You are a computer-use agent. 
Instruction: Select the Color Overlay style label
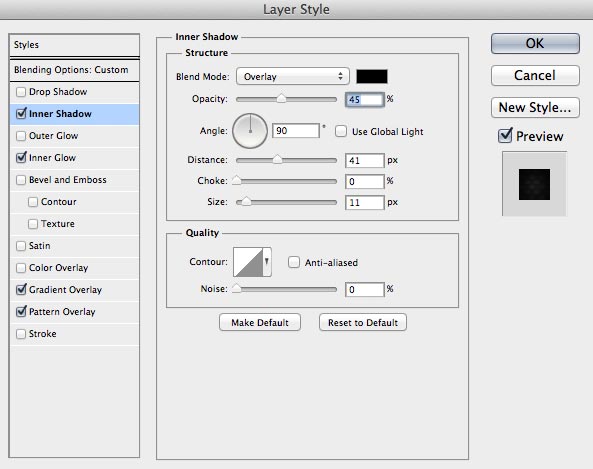tap(58, 268)
